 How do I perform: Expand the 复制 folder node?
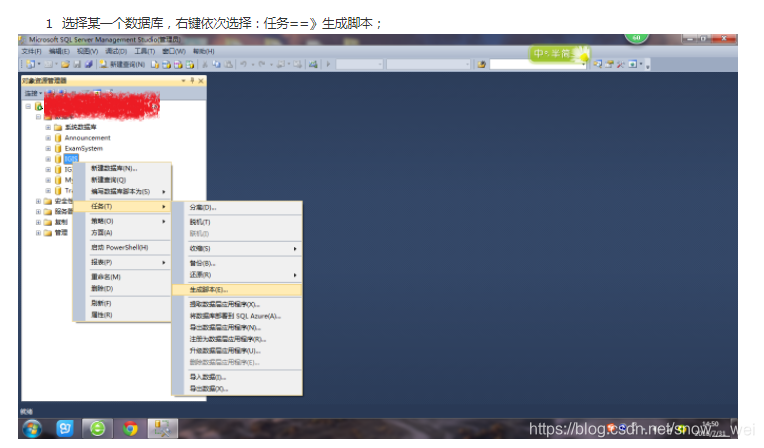pos(38,222)
